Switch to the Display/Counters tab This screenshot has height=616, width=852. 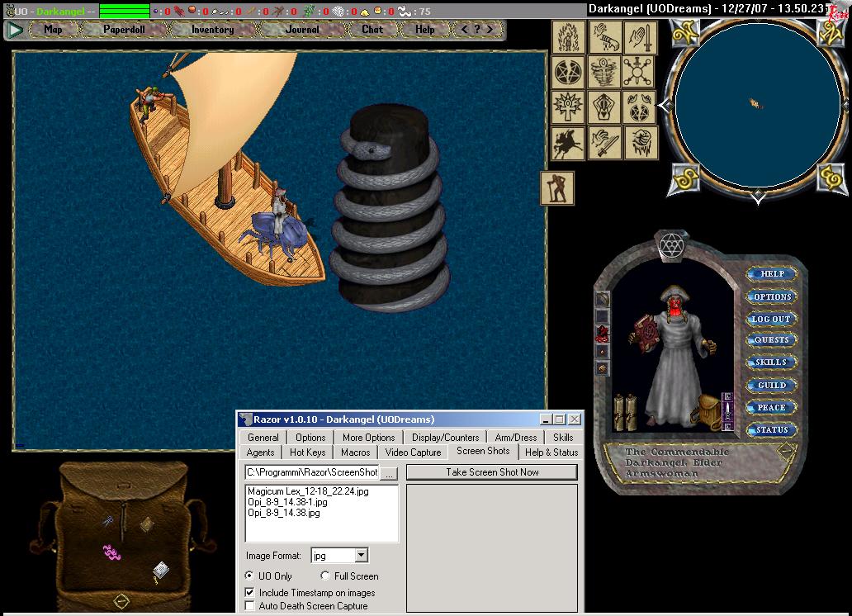pyautogui.click(x=446, y=437)
